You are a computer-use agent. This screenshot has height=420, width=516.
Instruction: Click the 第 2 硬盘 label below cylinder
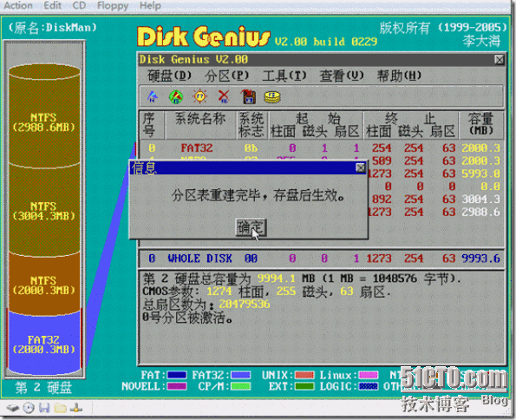pyautogui.click(x=43, y=388)
